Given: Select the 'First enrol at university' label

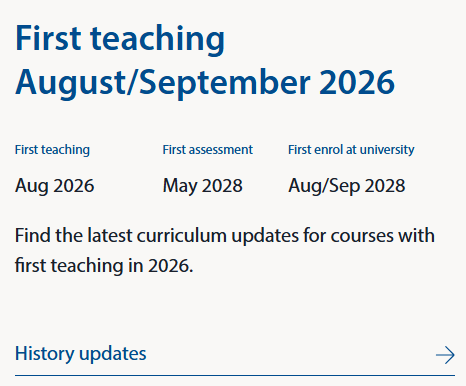Looking at the screenshot, I should (351, 150).
